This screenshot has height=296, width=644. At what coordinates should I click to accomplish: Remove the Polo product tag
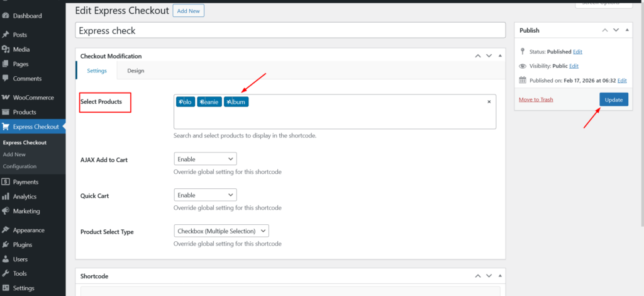pos(180,102)
